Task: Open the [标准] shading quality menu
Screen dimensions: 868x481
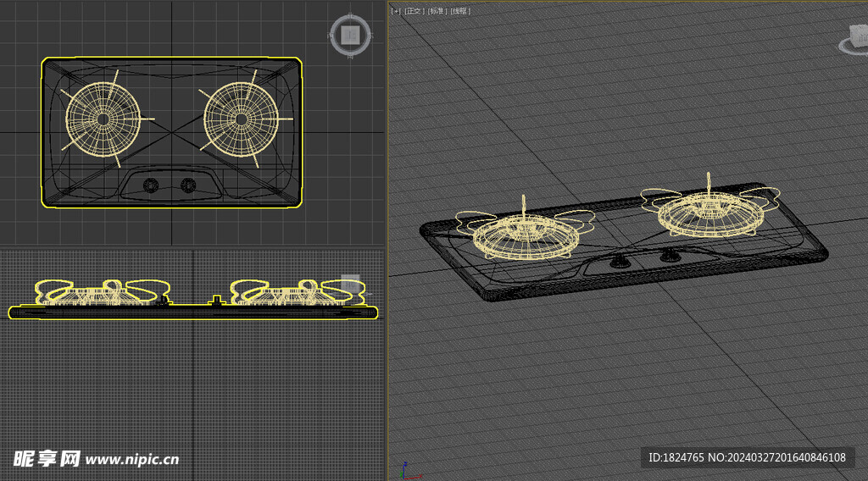Action: tap(437, 11)
